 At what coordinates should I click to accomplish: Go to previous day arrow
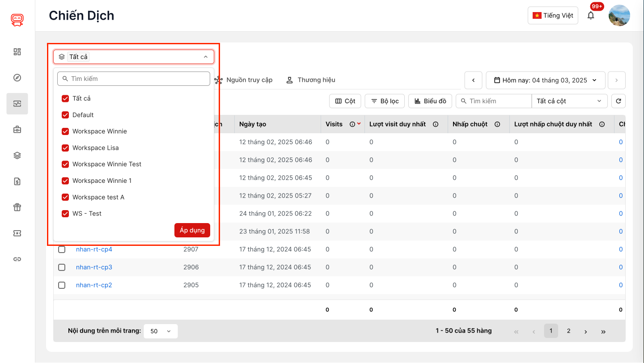pos(473,80)
